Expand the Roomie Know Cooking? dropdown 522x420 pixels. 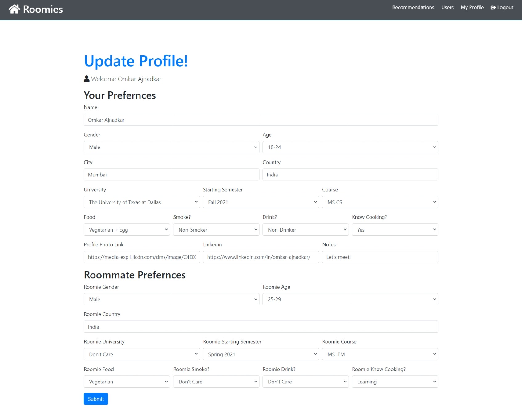pyautogui.click(x=395, y=382)
